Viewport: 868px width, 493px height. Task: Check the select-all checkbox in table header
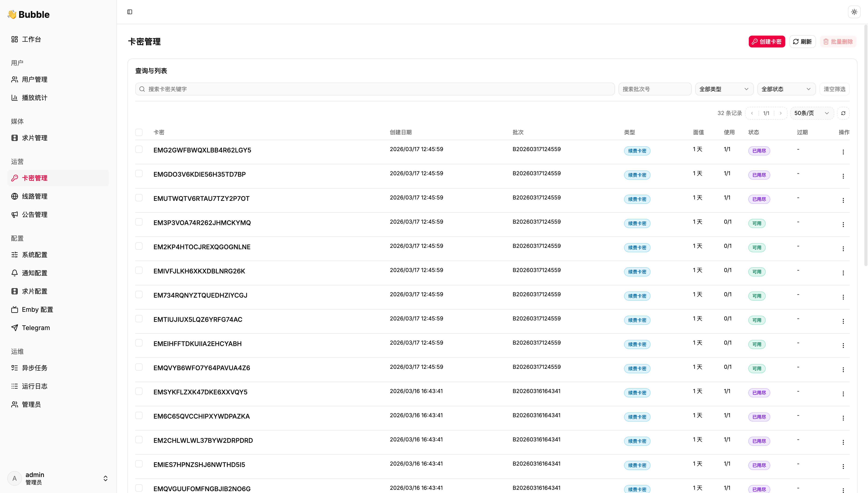(x=139, y=132)
